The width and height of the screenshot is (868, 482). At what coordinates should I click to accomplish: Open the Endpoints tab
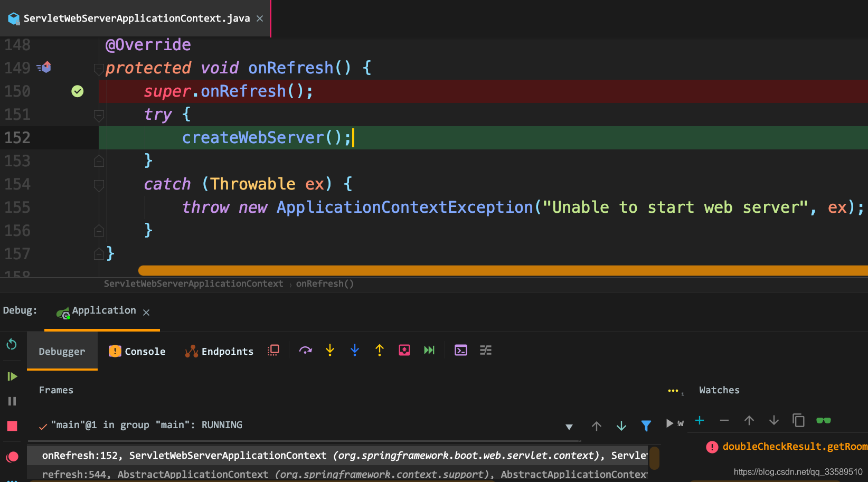220,352
